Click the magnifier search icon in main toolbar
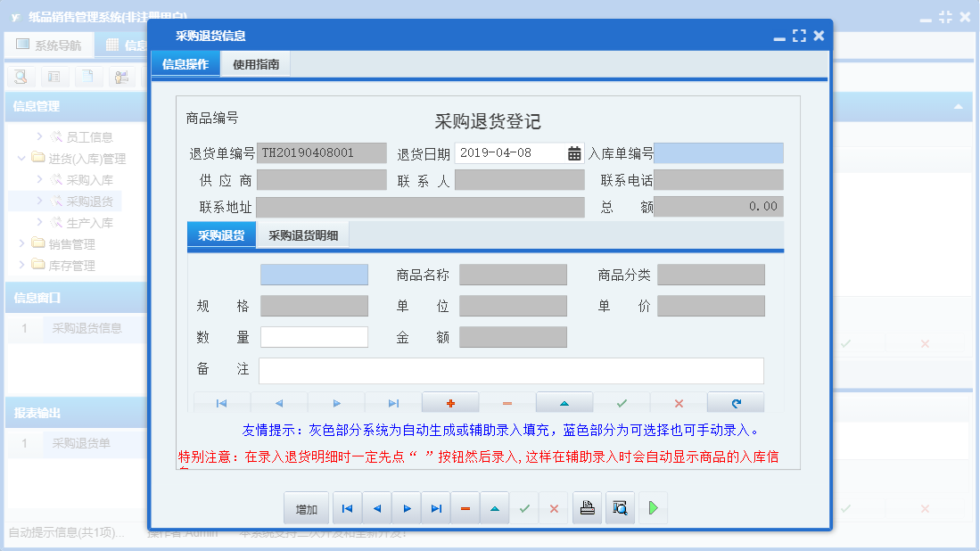 point(20,77)
